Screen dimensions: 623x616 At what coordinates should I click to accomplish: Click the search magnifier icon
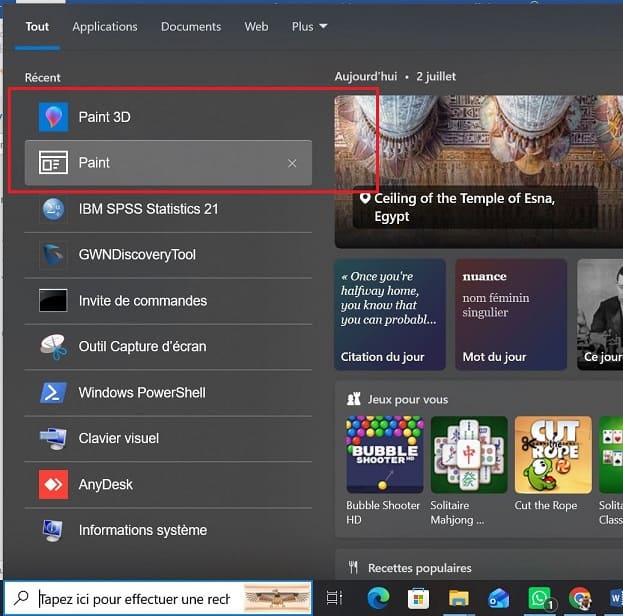(21, 598)
